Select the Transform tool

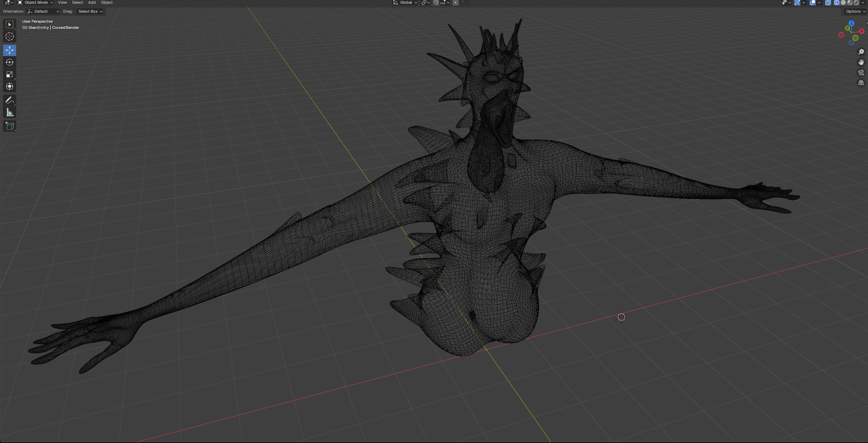(10, 86)
